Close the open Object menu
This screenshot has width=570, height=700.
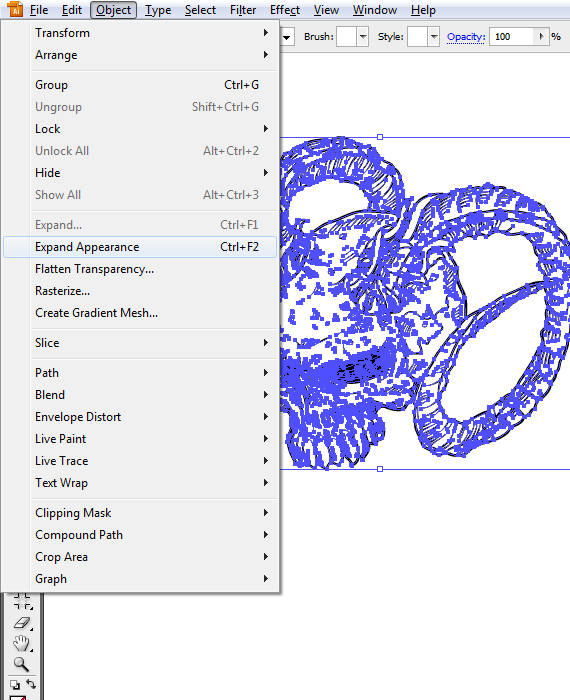[113, 10]
